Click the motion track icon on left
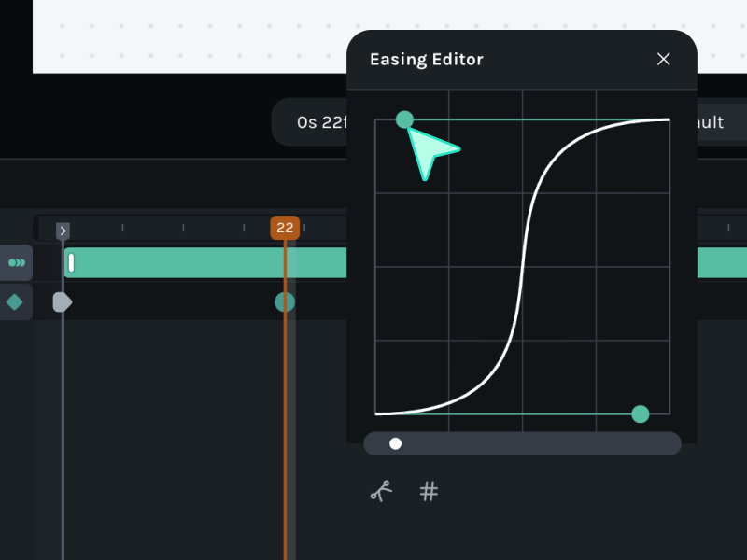 pos(16,263)
